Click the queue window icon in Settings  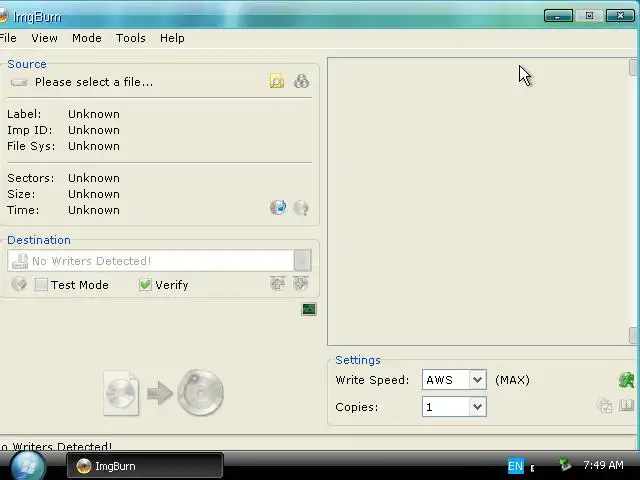(604, 405)
